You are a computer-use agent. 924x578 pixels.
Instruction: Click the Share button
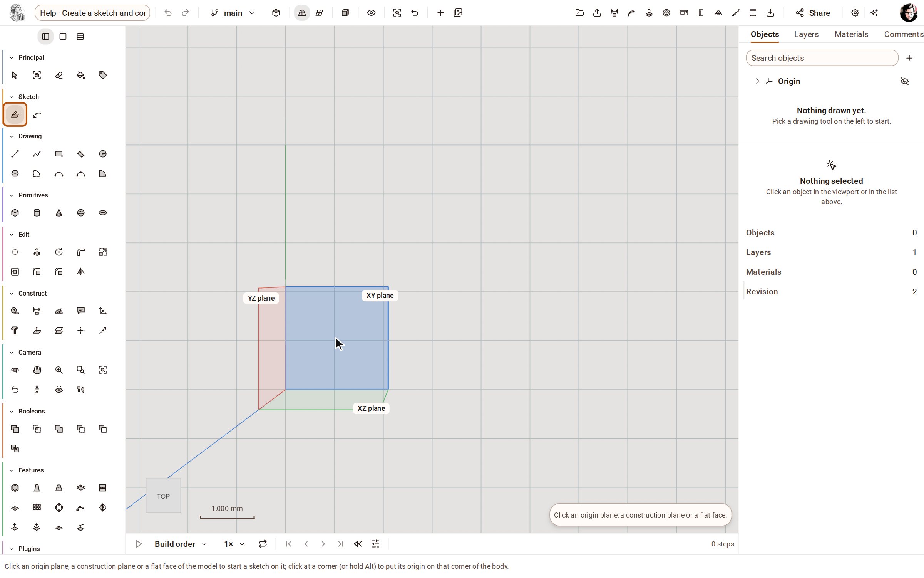(x=813, y=13)
